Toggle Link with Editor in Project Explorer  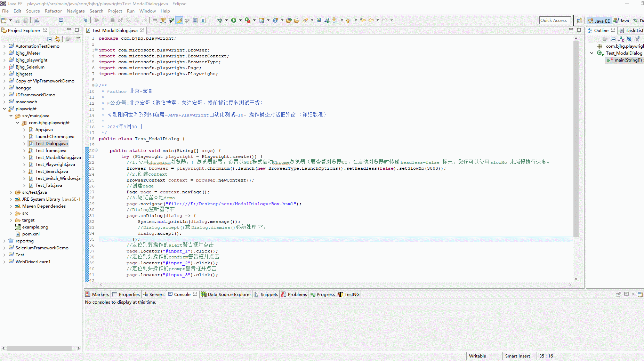click(57, 39)
